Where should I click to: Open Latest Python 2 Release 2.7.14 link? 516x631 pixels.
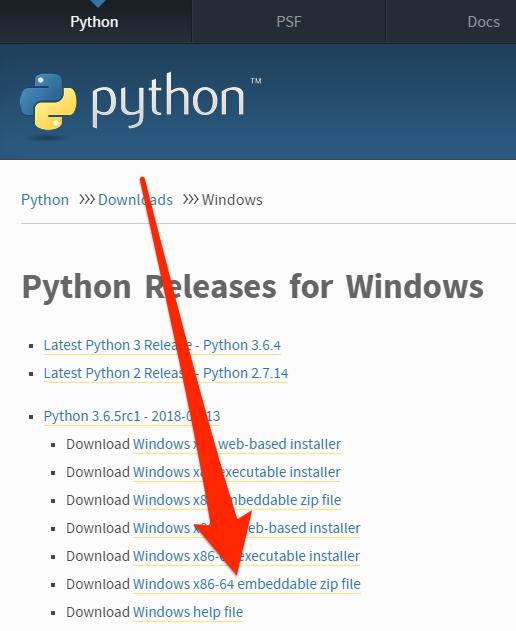(166, 373)
